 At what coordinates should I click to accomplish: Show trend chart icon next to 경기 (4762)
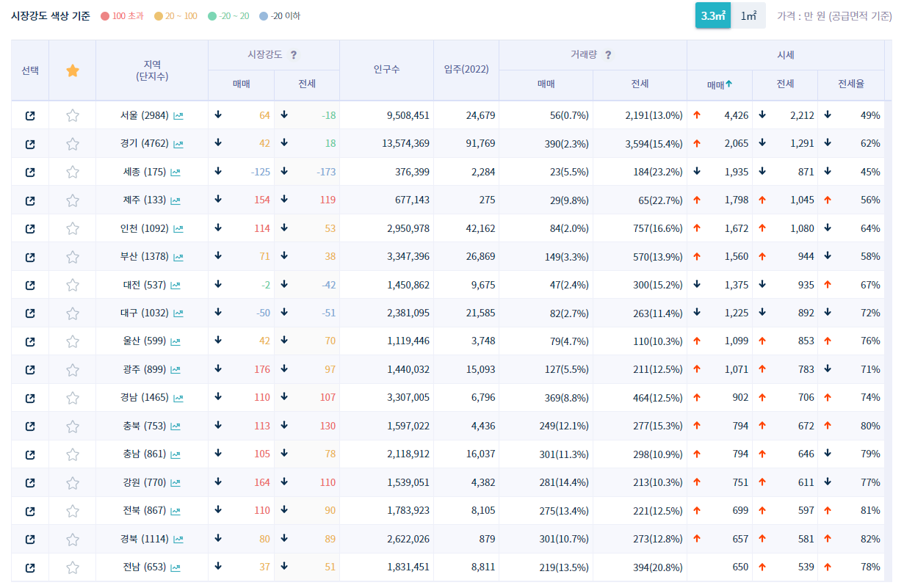(x=178, y=144)
